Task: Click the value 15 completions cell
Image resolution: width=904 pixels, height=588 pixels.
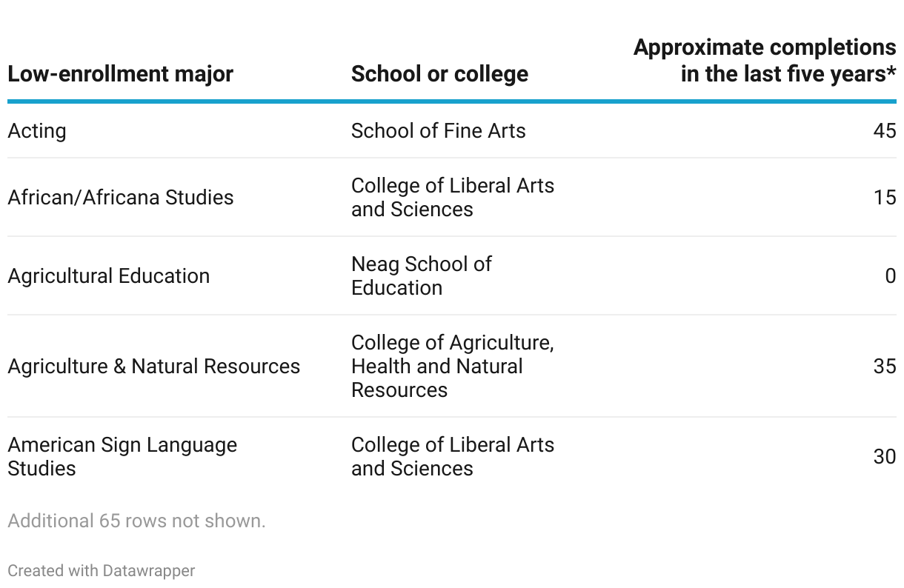Action: pyautogui.click(x=884, y=198)
